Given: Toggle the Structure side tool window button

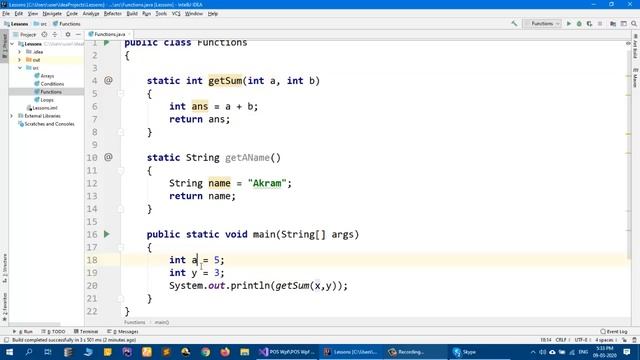Looking at the screenshot, I should click(4, 268).
